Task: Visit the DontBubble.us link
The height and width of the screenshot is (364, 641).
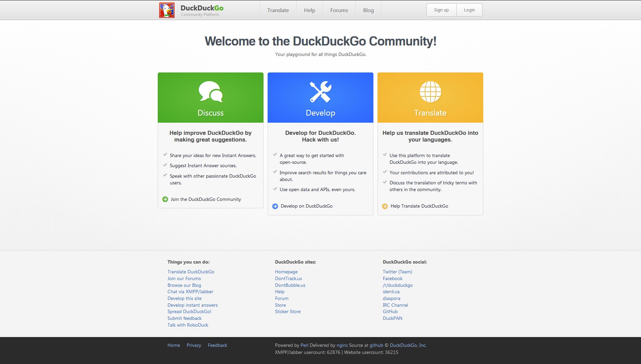Action: [290, 285]
